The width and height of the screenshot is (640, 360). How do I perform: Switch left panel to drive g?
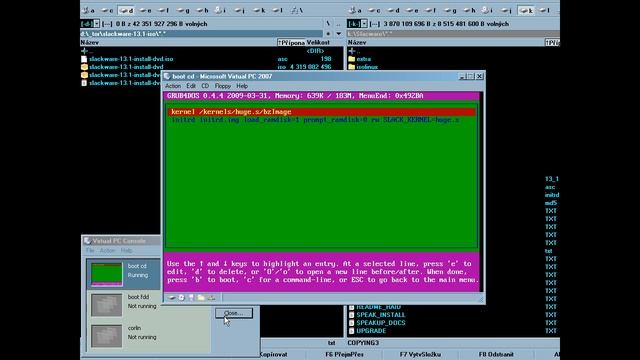[182, 10]
